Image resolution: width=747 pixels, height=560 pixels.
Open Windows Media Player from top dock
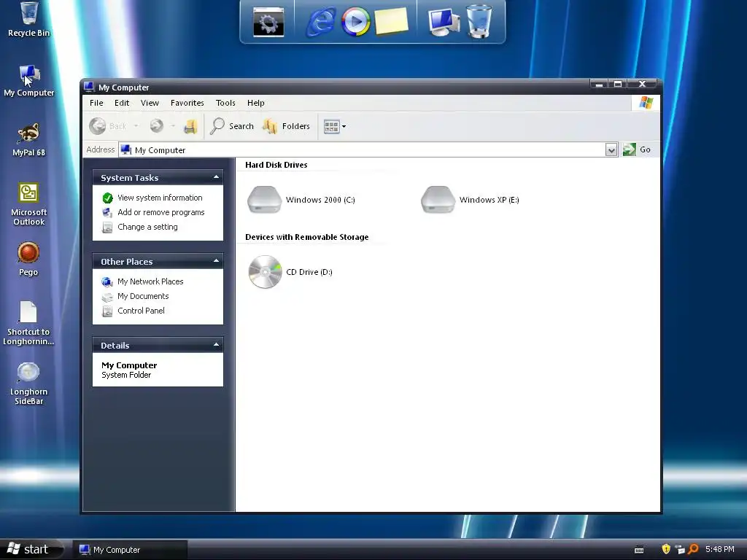tap(355, 22)
